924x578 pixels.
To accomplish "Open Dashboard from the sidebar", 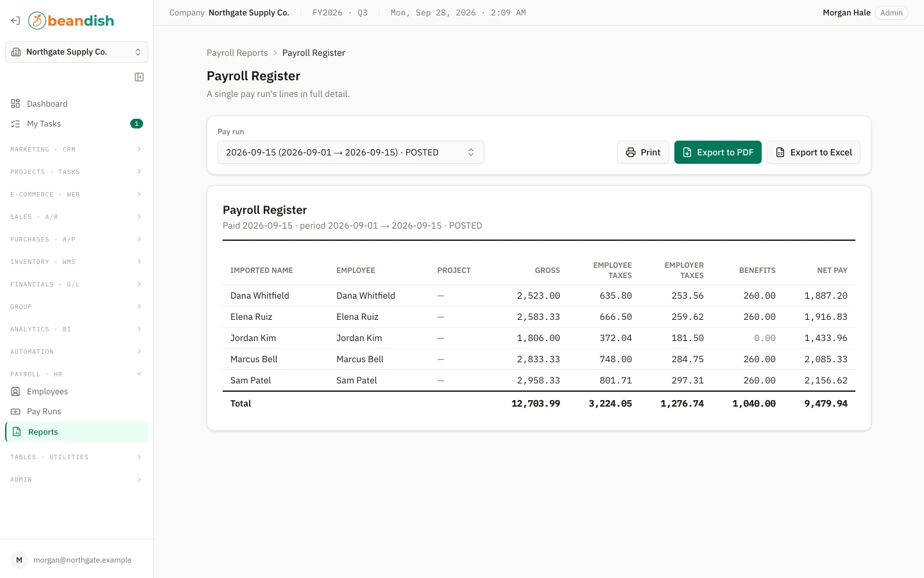I will (x=76, y=103).
